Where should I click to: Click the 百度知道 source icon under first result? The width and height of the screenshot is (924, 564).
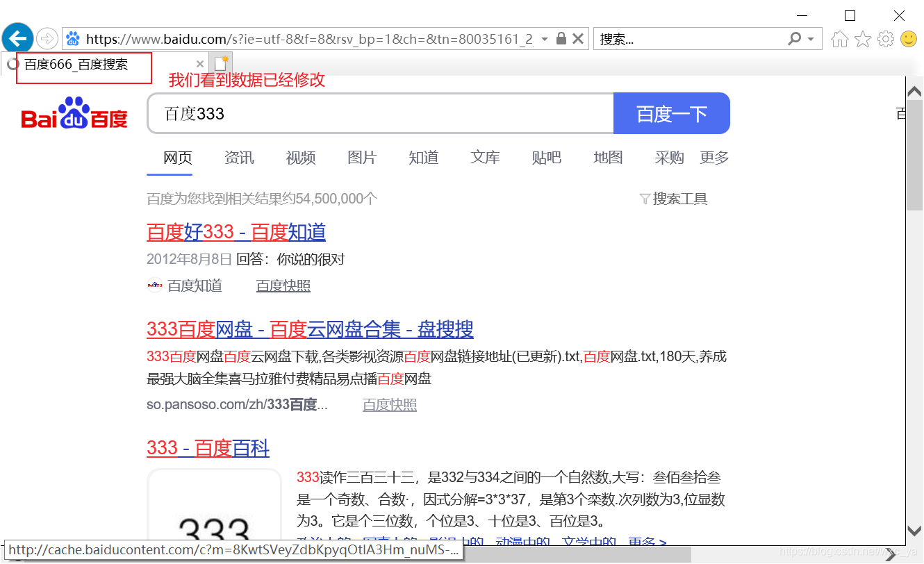pyautogui.click(x=155, y=285)
